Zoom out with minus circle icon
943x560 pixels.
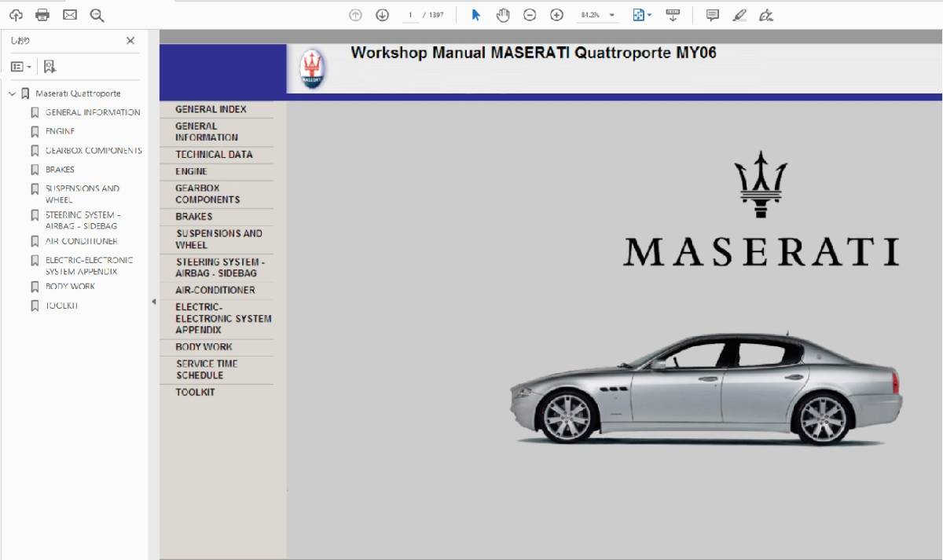[530, 15]
